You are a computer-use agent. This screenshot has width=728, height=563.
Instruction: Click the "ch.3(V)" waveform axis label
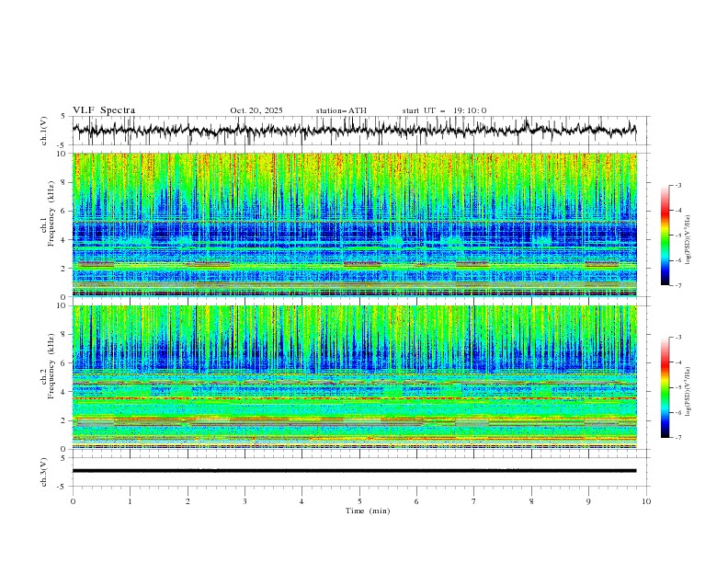(44, 472)
